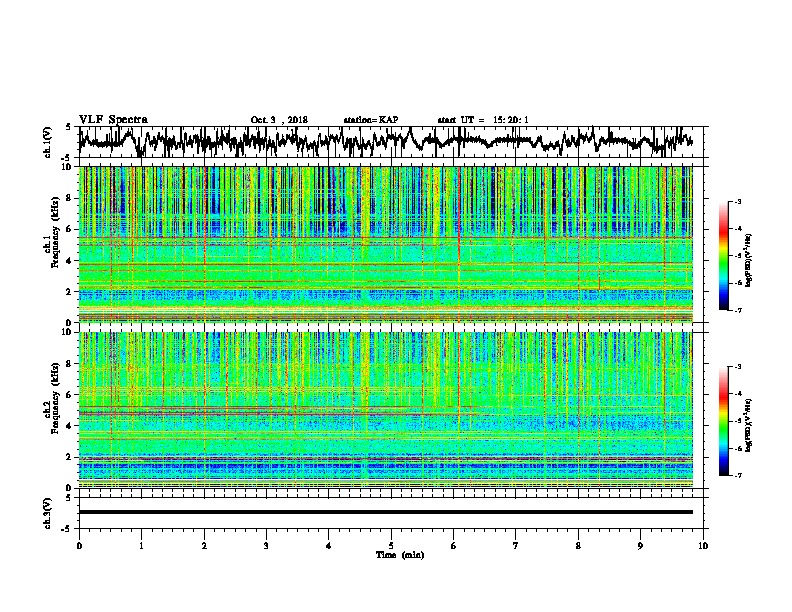Click the "station=KAP" header text
This screenshot has width=792, height=612.
371,120
